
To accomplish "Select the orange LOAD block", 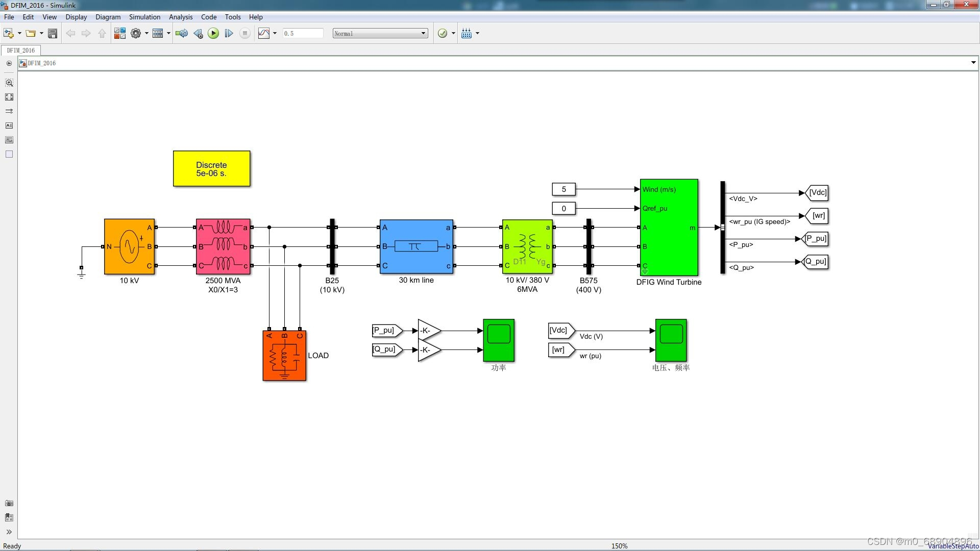I will click(284, 356).
